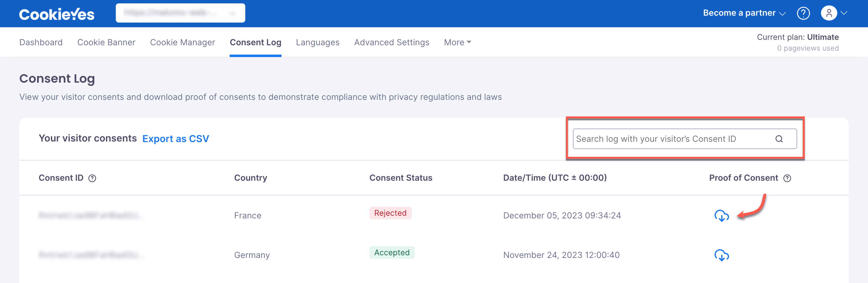Expand the More menu
Image resolution: width=868 pixels, height=283 pixels.
pyautogui.click(x=457, y=43)
